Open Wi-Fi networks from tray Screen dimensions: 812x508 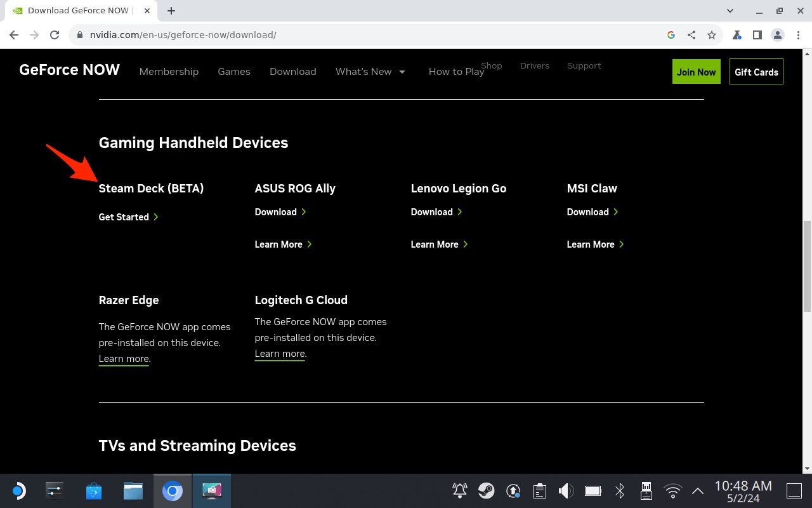[x=673, y=491]
